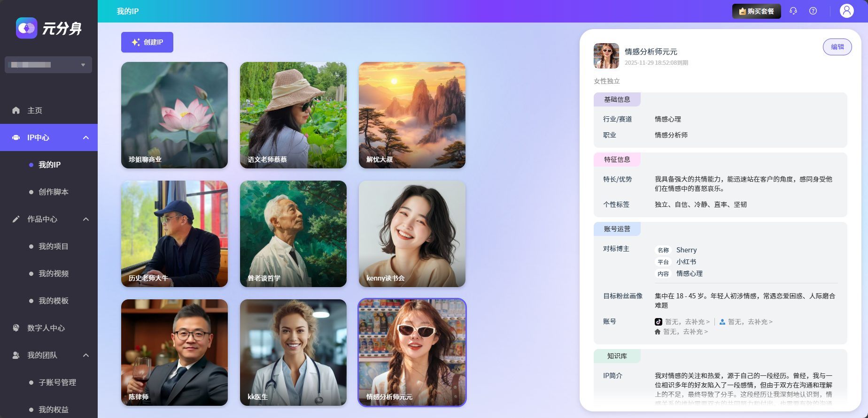Viewport: 868px width, 418px height.
Task: Click the 女性独立 tag text
Action: pos(607,81)
